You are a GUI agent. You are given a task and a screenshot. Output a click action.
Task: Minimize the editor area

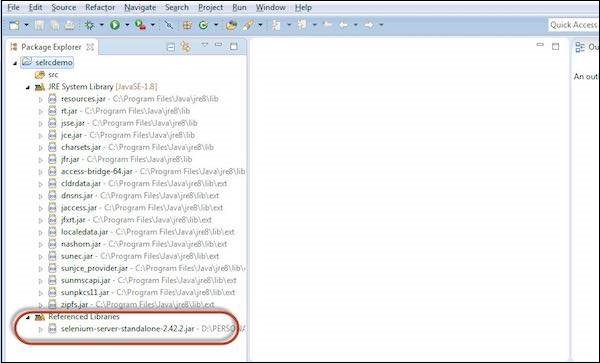click(540, 45)
